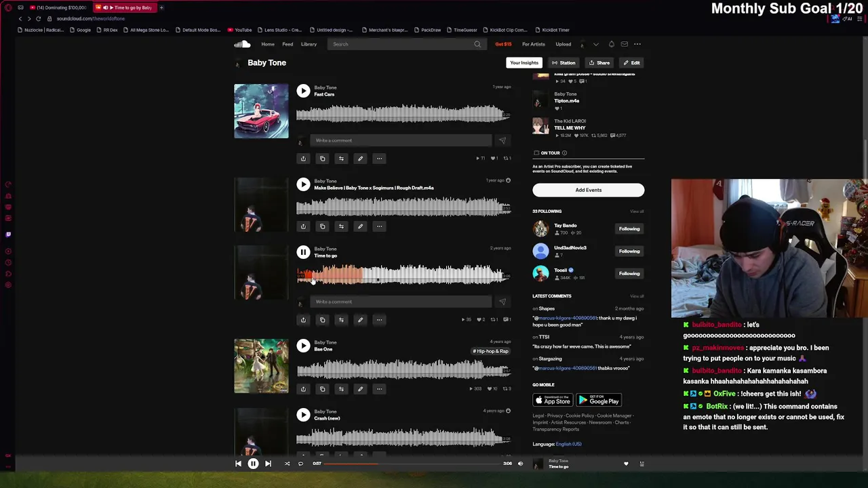Open the messages envelope icon
Screen dimensions: 868x488
click(x=625, y=44)
